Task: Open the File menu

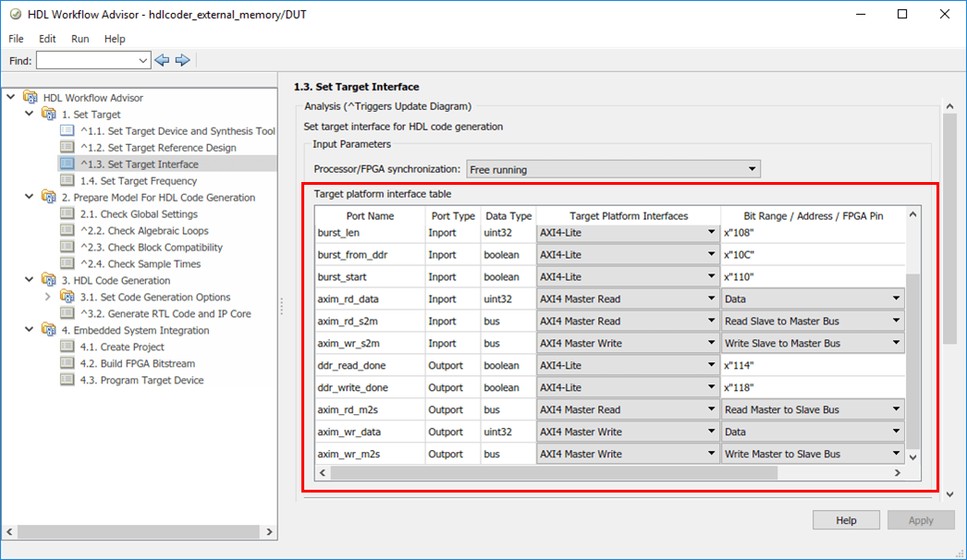Action: click(16, 39)
